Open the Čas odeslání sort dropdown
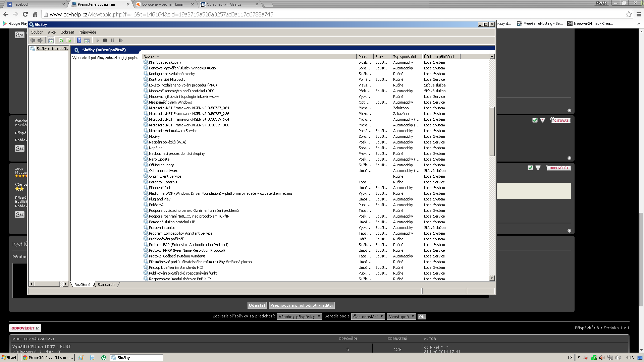 point(368,317)
